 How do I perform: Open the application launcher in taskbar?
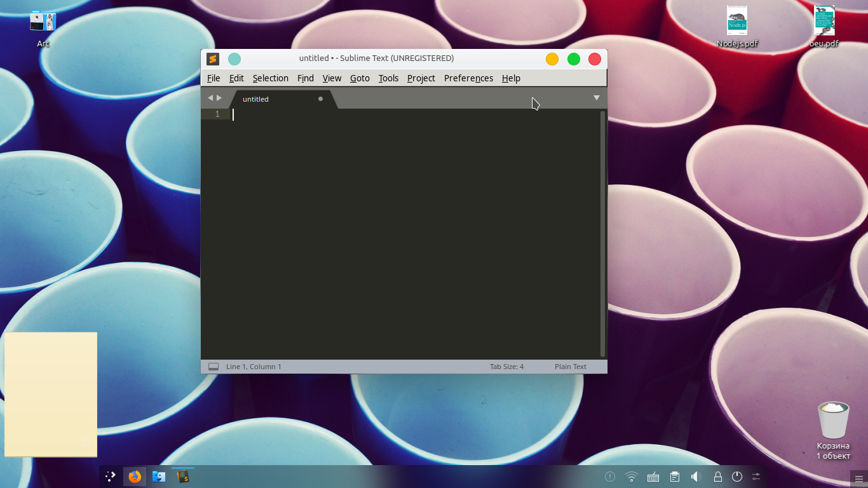[x=111, y=477]
